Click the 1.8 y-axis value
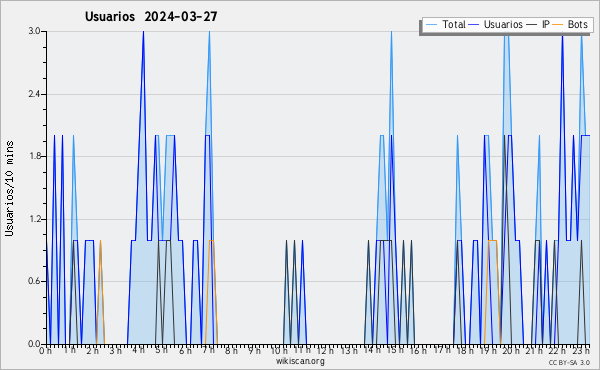The width and height of the screenshot is (600, 370). (x=34, y=156)
